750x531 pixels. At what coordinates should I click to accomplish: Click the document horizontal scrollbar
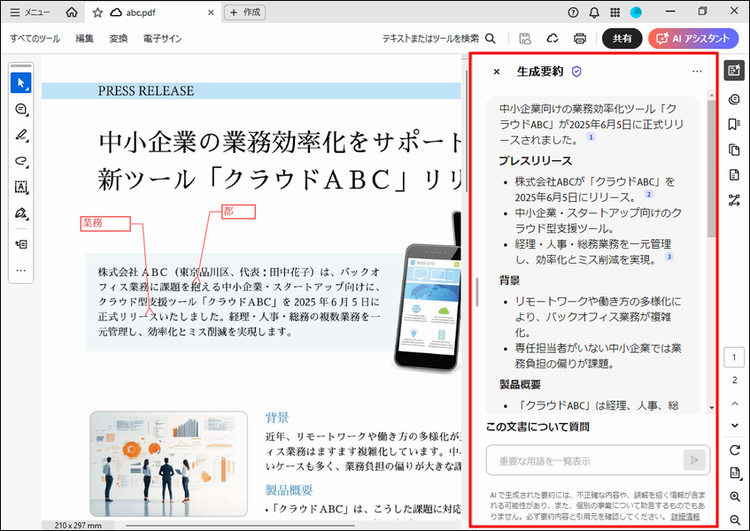pos(240,525)
